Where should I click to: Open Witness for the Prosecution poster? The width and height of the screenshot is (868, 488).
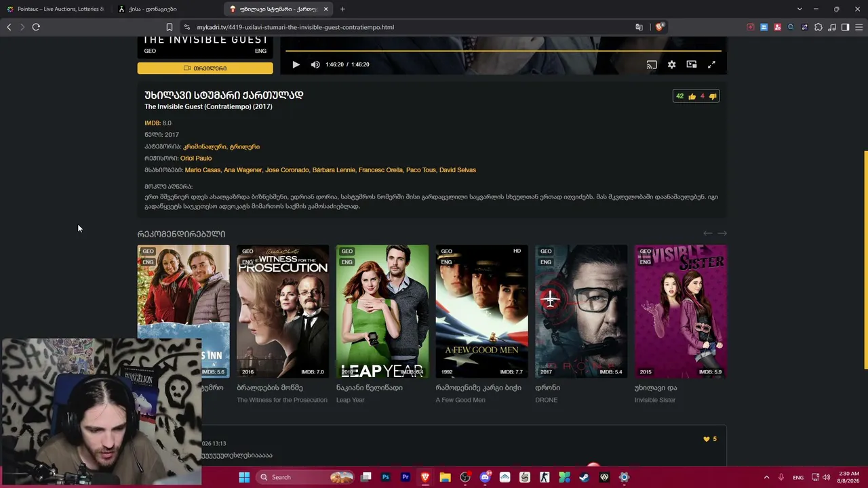click(x=283, y=311)
